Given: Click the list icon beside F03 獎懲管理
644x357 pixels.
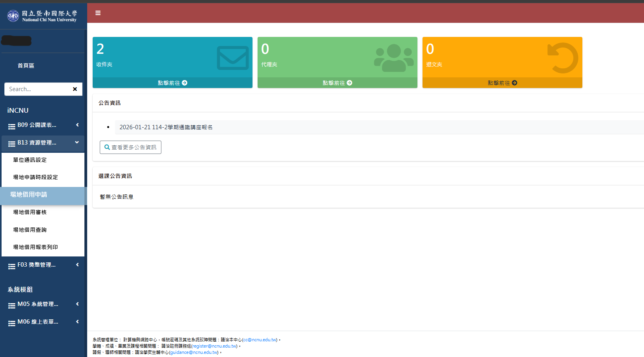Looking at the screenshot, I should (12, 265).
